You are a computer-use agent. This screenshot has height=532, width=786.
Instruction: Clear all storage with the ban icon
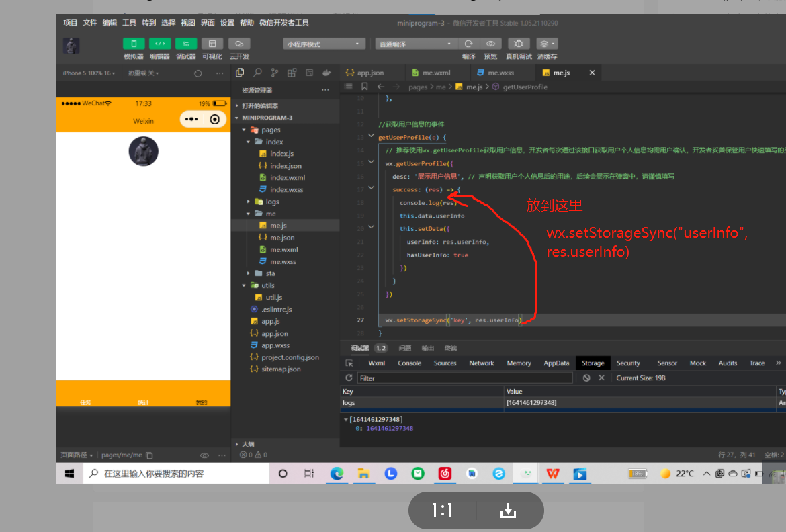coord(586,378)
